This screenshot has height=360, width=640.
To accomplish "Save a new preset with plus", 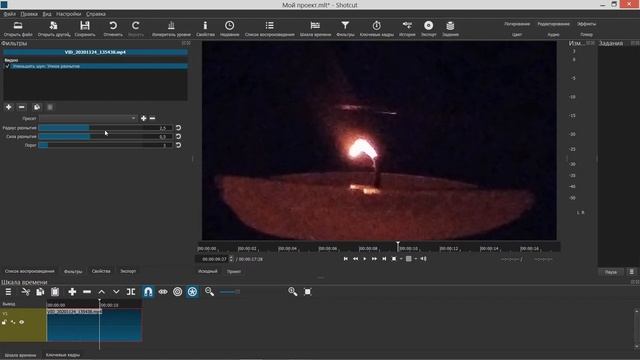I will pyautogui.click(x=143, y=118).
